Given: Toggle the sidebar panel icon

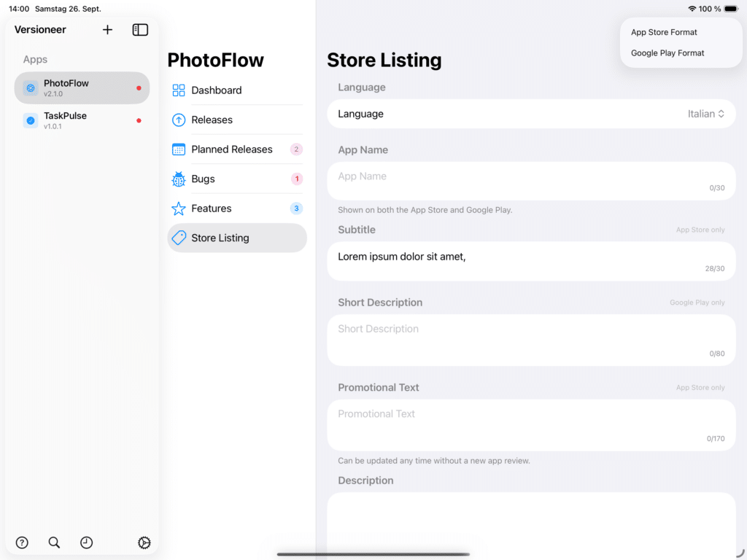Looking at the screenshot, I should pos(140,29).
